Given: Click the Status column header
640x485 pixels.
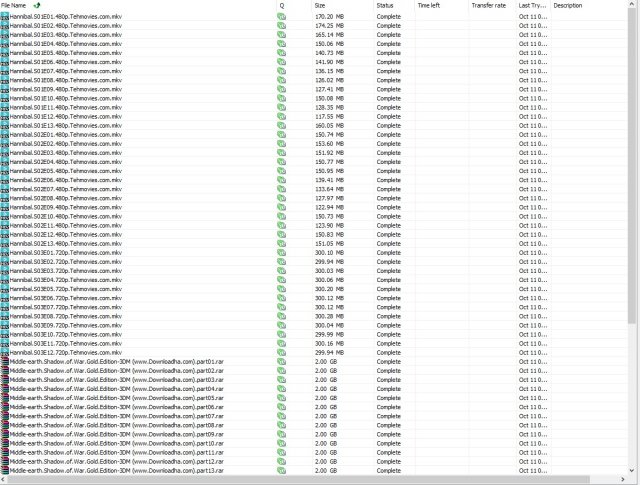Looking at the screenshot, I should pos(385,6).
